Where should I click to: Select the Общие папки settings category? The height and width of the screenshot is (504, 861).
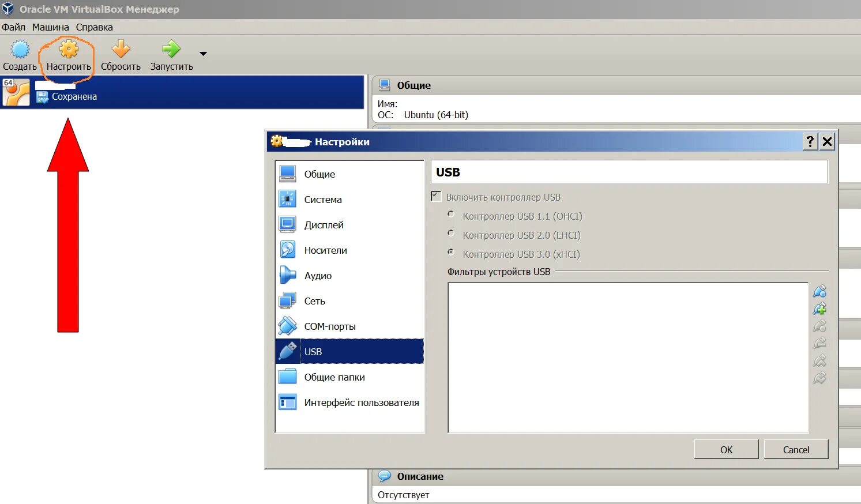(x=349, y=377)
